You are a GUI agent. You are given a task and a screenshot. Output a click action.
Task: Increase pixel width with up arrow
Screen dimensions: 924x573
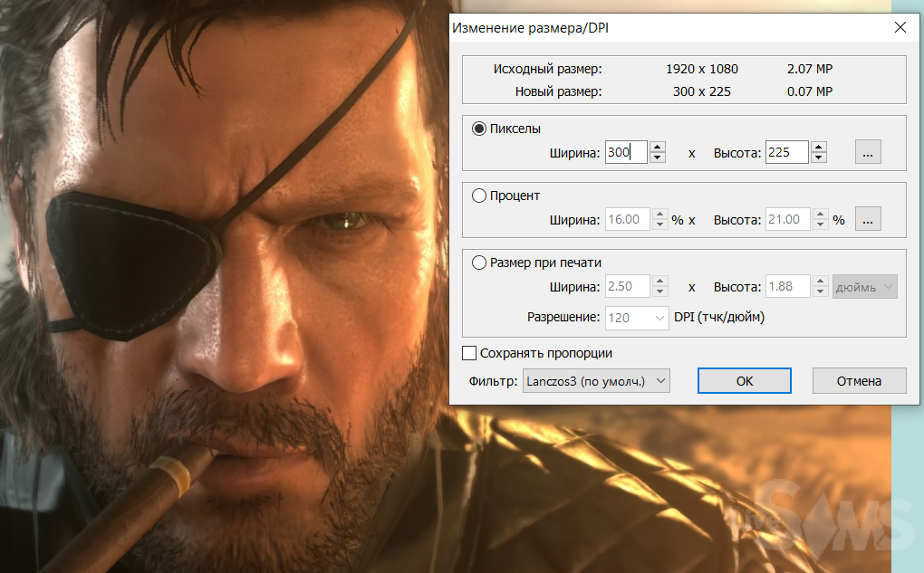coord(658,147)
